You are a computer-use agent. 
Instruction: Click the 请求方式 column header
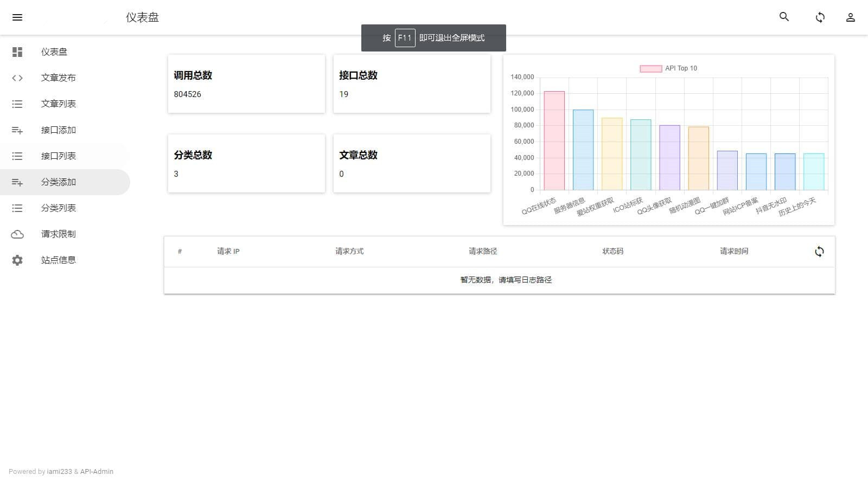point(349,252)
